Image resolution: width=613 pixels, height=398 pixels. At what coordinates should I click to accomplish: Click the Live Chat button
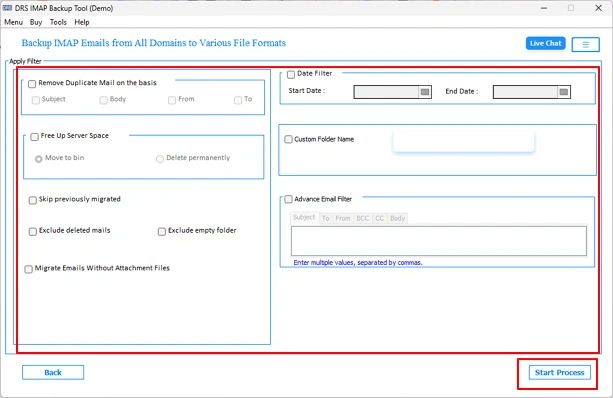(x=545, y=43)
